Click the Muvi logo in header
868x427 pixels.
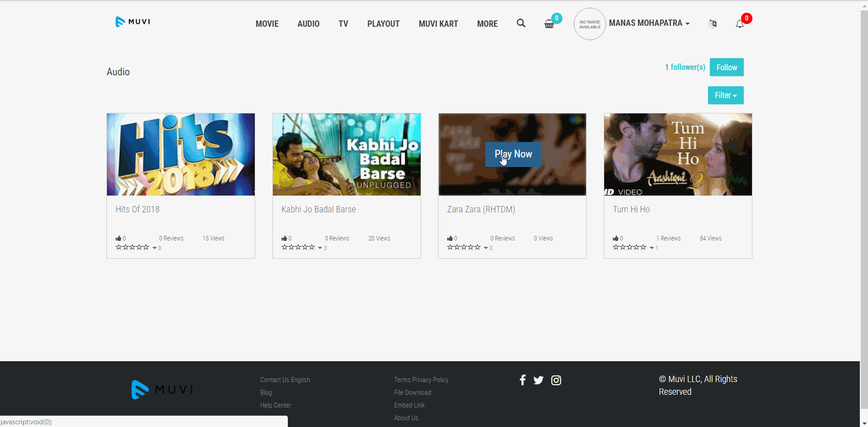click(133, 22)
